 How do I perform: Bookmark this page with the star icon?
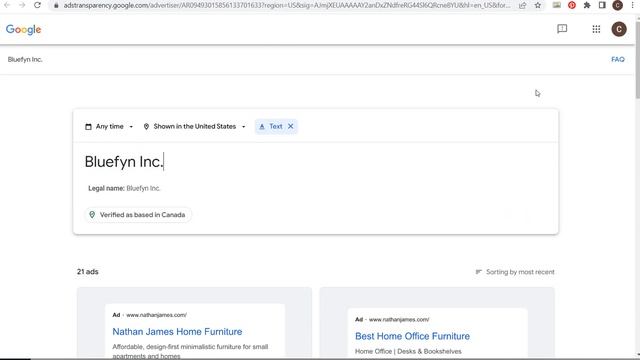pyautogui.click(x=538, y=6)
